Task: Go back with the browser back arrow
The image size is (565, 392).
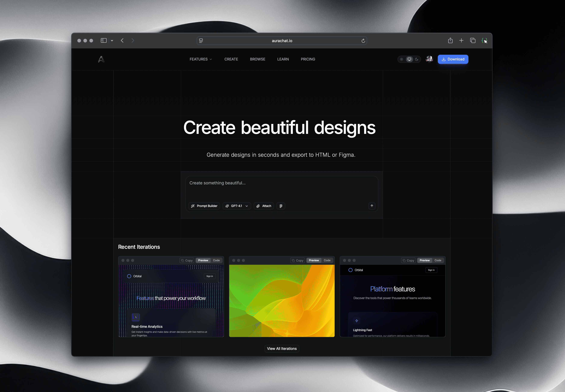Action: (x=122, y=40)
